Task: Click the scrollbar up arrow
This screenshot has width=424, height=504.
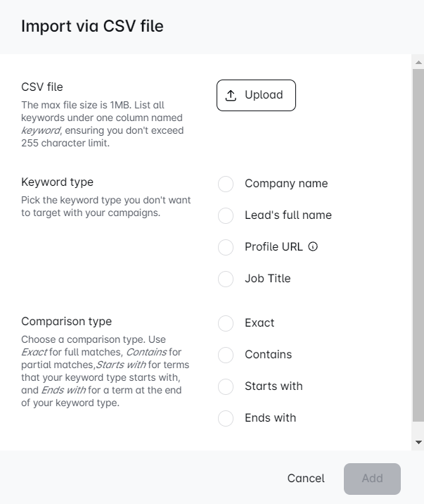Action: tap(418, 63)
